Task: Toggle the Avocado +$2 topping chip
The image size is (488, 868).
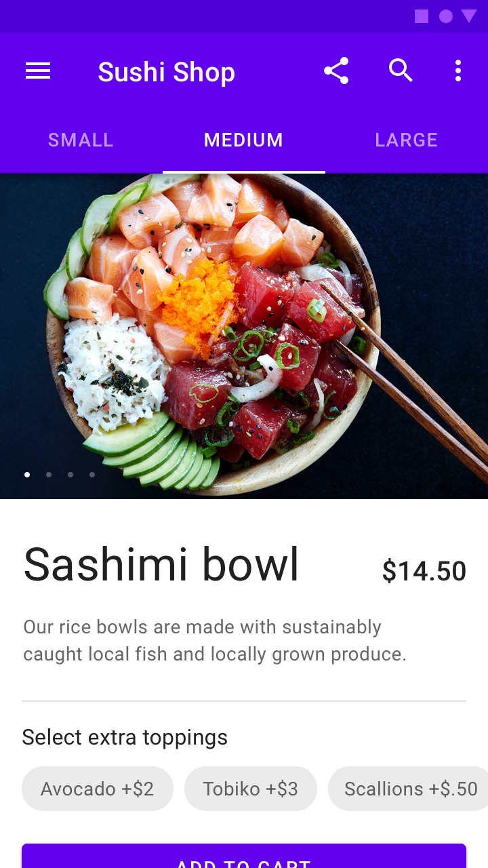Action: pyautogui.click(x=98, y=789)
